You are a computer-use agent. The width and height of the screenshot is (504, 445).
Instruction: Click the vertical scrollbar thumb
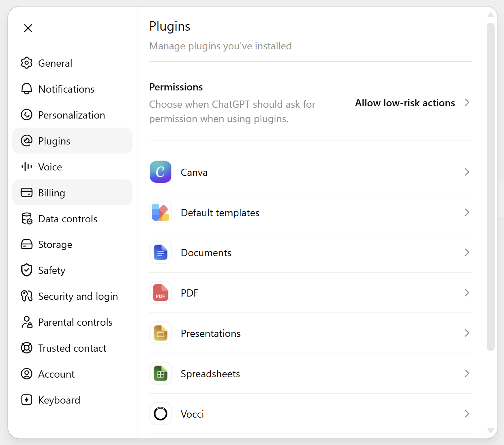[490, 187]
